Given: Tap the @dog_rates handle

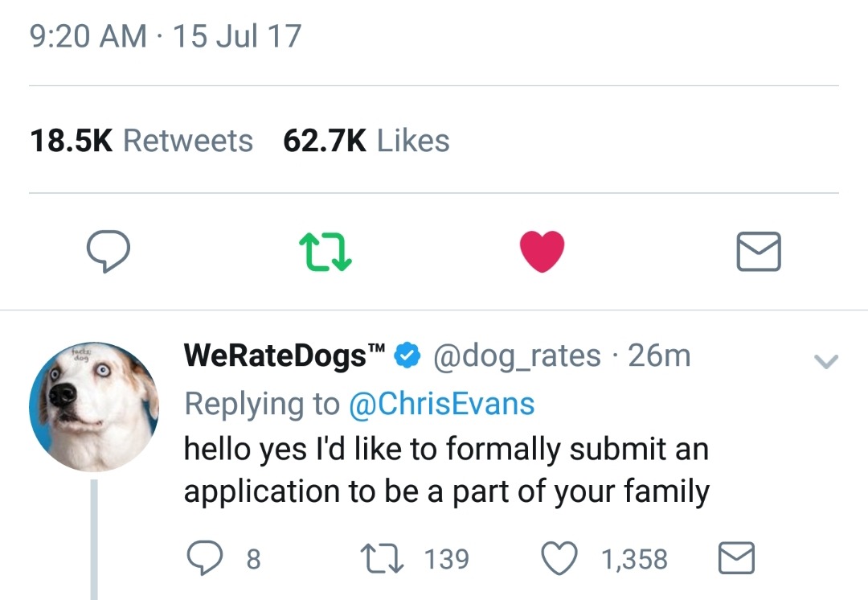Looking at the screenshot, I should click(x=518, y=355).
